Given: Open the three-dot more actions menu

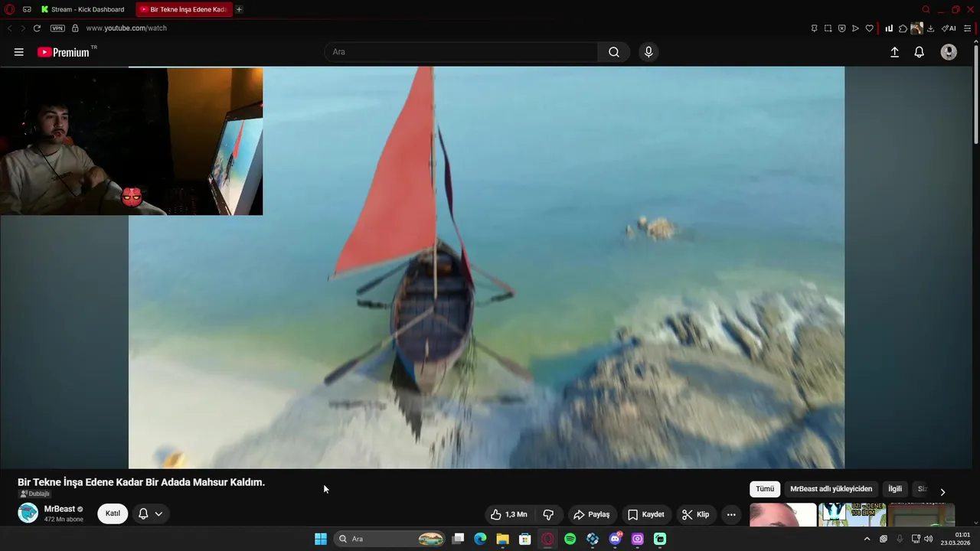Looking at the screenshot, I should click(x=731, y=514).
